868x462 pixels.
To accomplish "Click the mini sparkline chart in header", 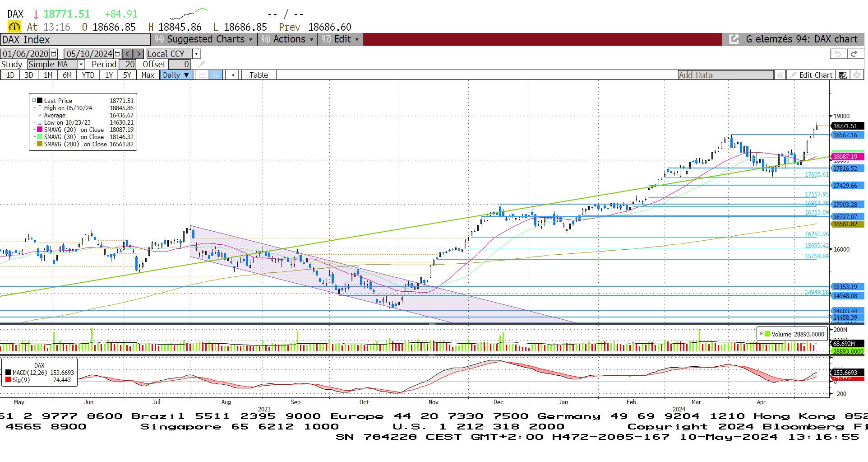I will pyautogui.click(x=189, y=13).
